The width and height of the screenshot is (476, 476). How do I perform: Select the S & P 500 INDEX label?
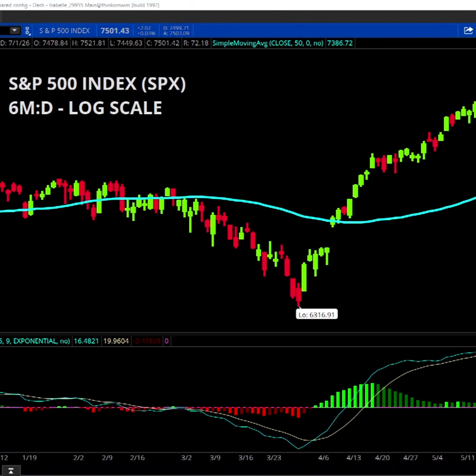[65, 31]
